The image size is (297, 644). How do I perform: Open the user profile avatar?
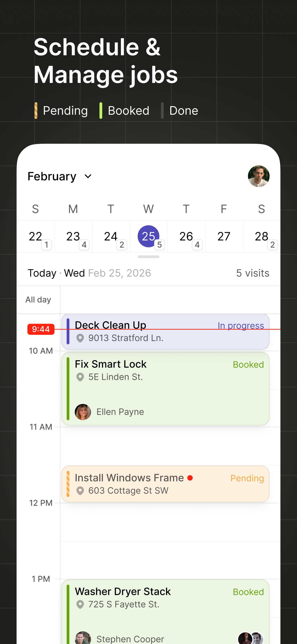(x=259, y=176)
